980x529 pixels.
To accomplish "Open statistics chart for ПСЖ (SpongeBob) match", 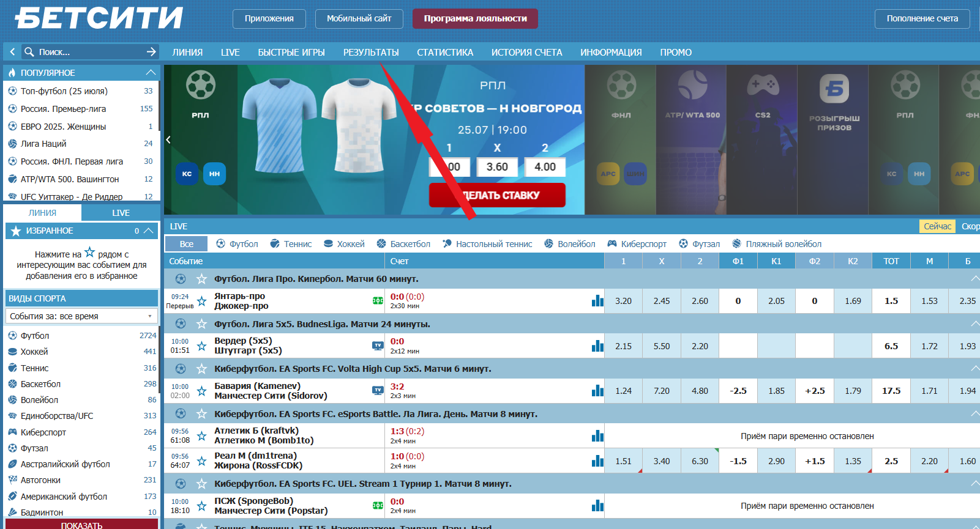I will pyautogui.click(x=597, y=506).
